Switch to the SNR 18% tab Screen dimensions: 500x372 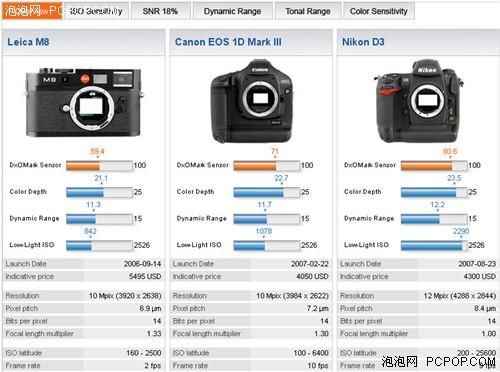tap(160, 11)
